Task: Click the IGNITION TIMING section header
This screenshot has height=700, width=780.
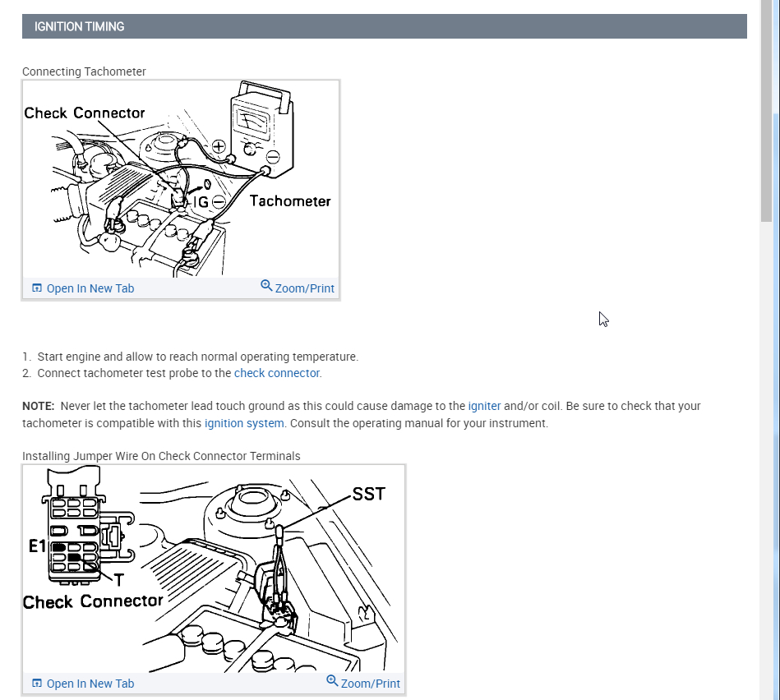Action: (384, 26)
